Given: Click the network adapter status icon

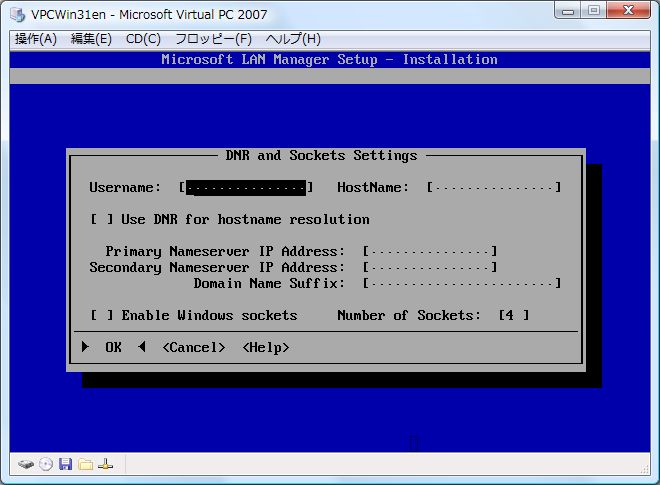Looking at the screenshot, I should pyautogui.click(x=105, y=464).
